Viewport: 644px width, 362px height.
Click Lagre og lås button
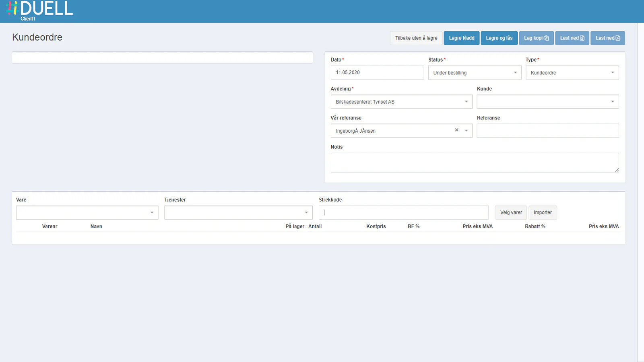499,38
